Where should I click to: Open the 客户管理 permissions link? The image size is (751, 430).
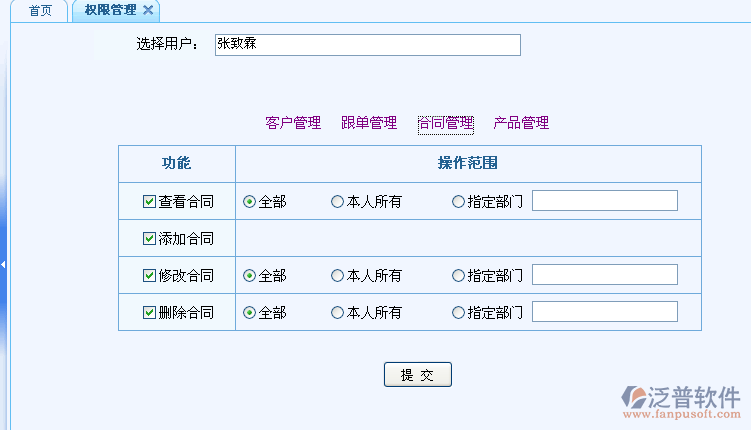pyautogui.click(x=293, y=123)
